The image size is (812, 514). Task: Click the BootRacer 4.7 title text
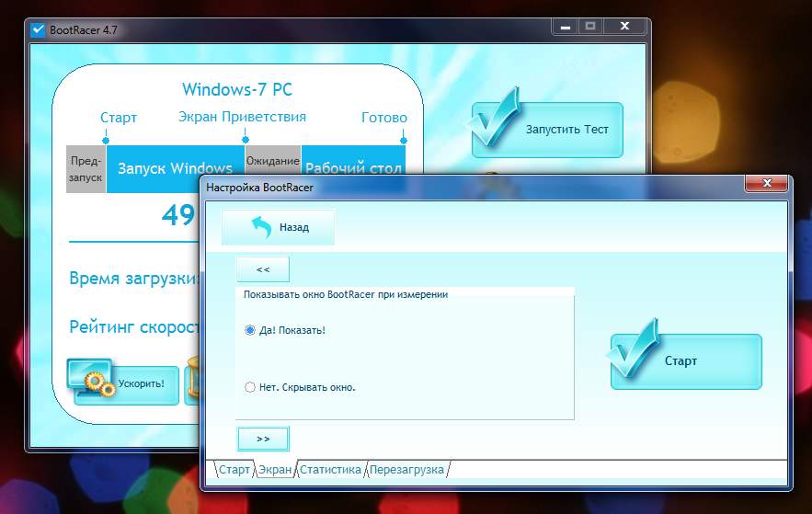(84, 30)
